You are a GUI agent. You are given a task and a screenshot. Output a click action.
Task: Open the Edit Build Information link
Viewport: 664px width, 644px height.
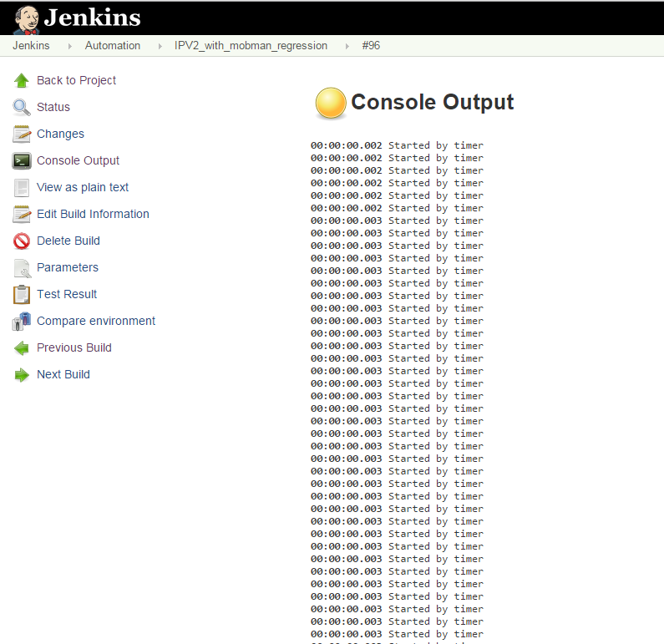(x=93, y=214)
